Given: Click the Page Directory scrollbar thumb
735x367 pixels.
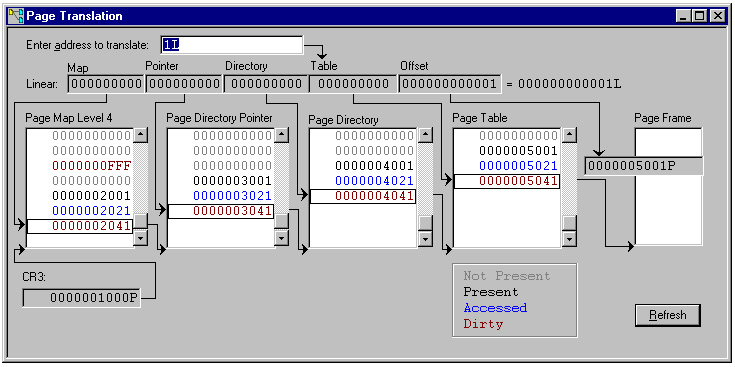Looking at the screenshot, I should (x=425, y=223).
